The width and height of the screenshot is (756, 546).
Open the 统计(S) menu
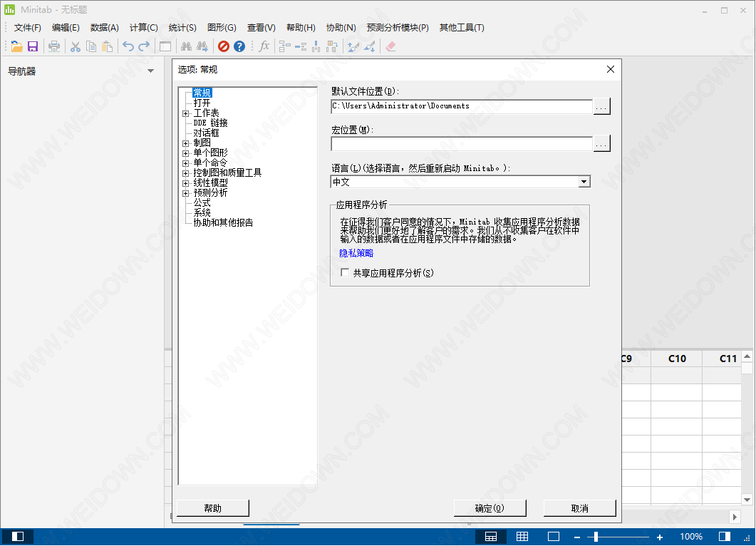click(182, 28)
